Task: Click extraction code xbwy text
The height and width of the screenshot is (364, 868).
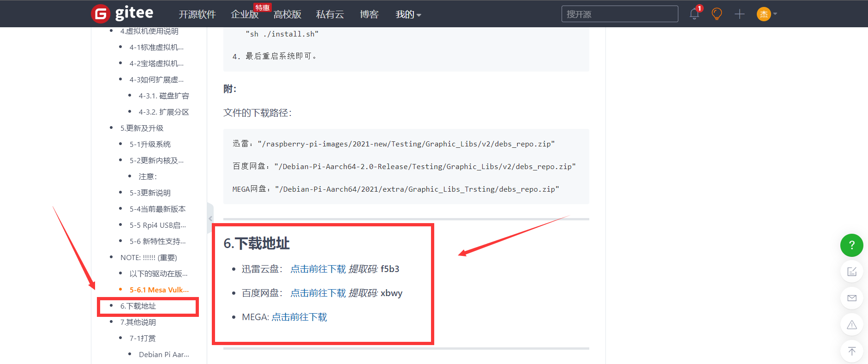Action: point(391,293)
